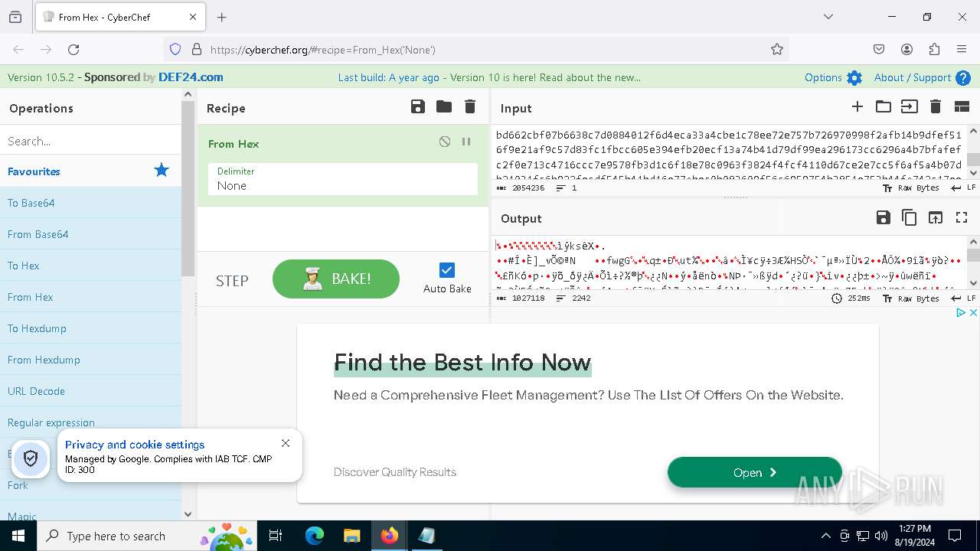The height and width of the screenshot is (551, 980).
Task: Select From Hexdump operation
Action: pos(90,360)
